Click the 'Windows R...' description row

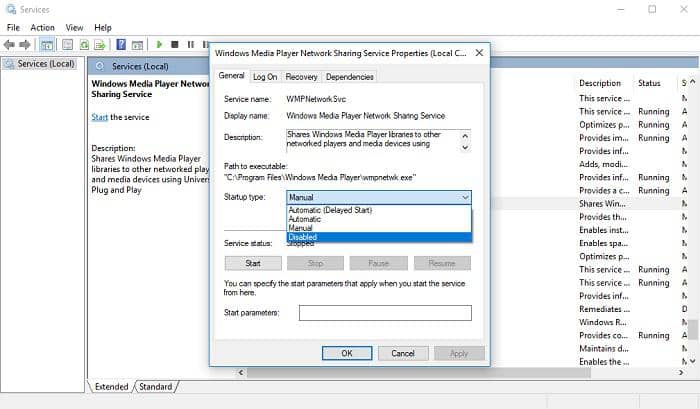603,322
